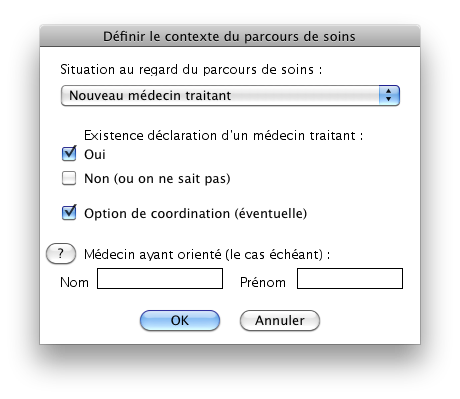Click the Prénom field label
This screenshot has width=460, height=399.
click(x=263, y=282)
